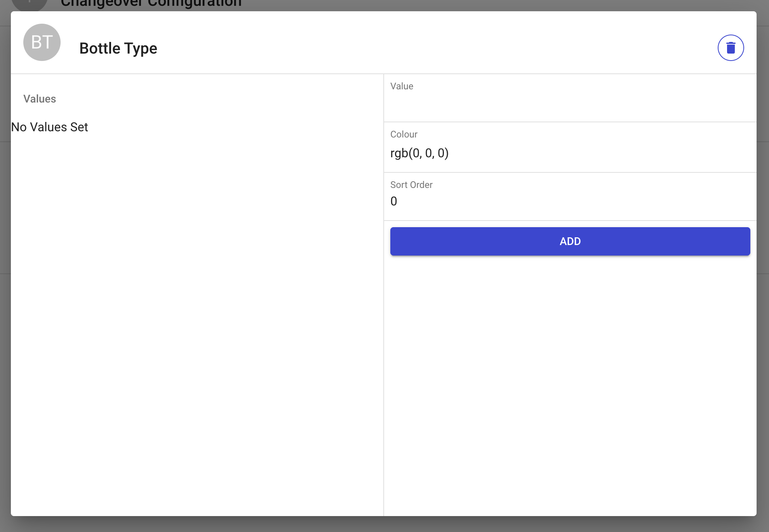
Task: Click blank space right of rgb colour value
Action: (602, 153)
